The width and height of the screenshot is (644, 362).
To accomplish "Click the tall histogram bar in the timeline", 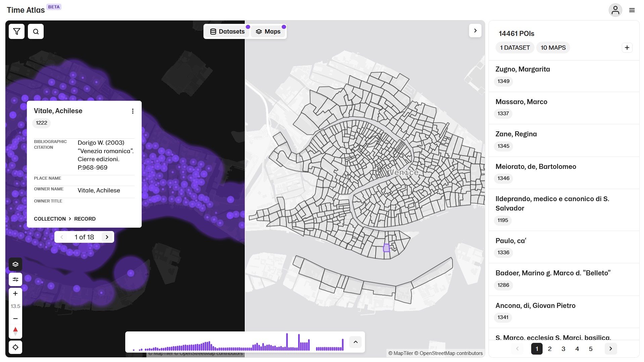I will 287,342.
